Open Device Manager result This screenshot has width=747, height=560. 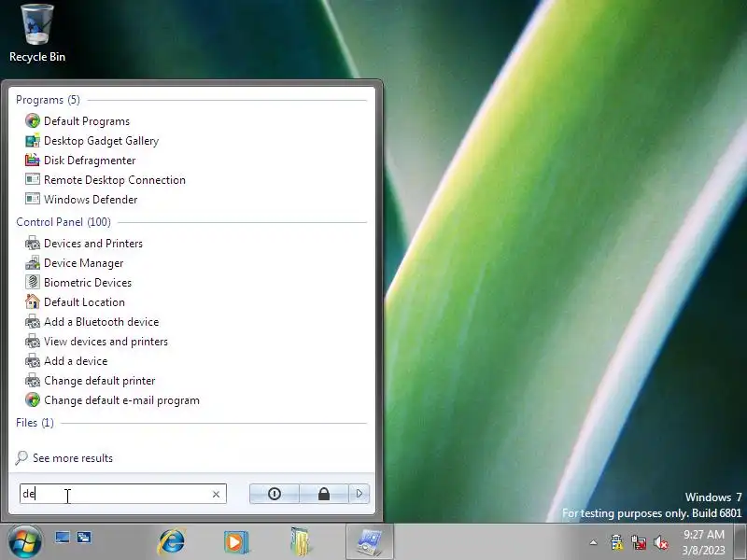(83, 262)
